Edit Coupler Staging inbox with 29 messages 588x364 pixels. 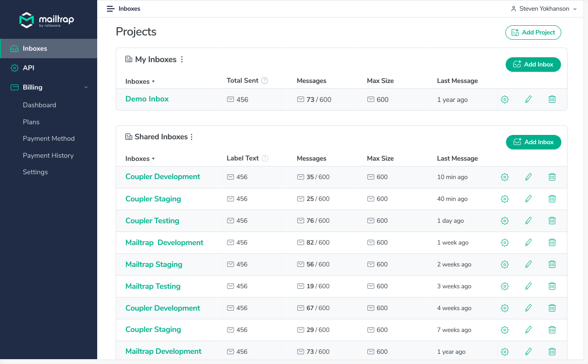(529, 330)
